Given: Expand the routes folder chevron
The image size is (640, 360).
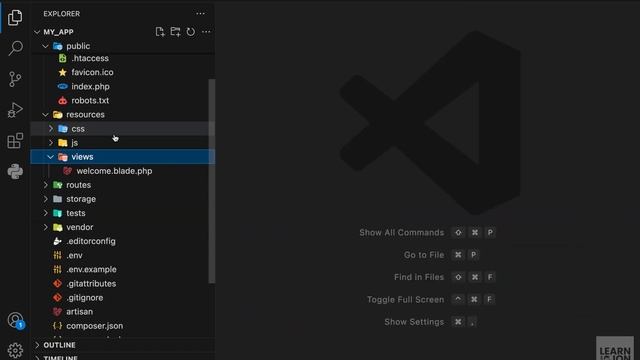Looking at the screenshot, I should (x=45, y=185).
